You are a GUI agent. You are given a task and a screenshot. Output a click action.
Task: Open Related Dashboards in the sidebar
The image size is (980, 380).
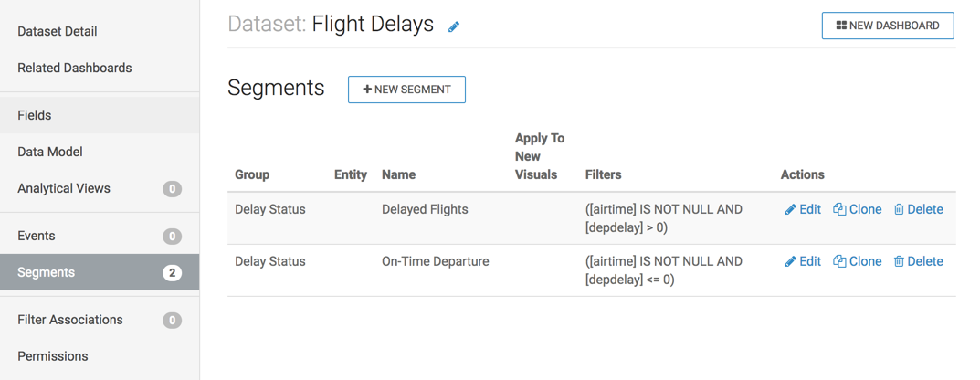click(75, 68)
